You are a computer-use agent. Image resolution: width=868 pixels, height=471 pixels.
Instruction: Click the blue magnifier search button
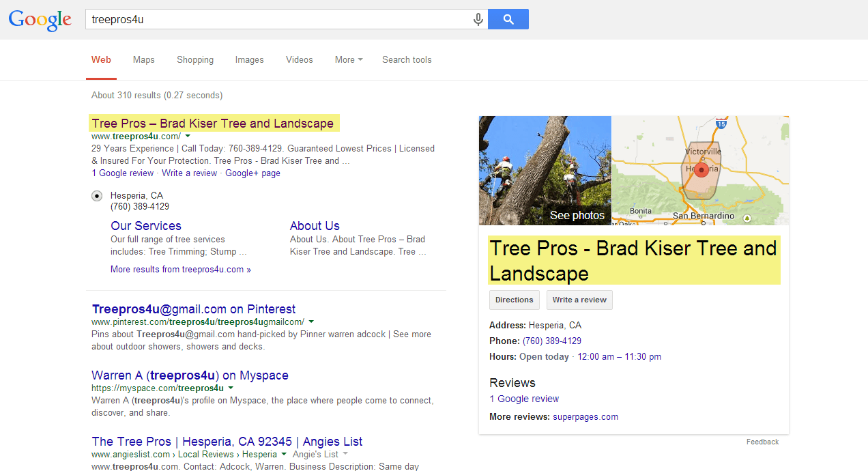coord(508,19)
